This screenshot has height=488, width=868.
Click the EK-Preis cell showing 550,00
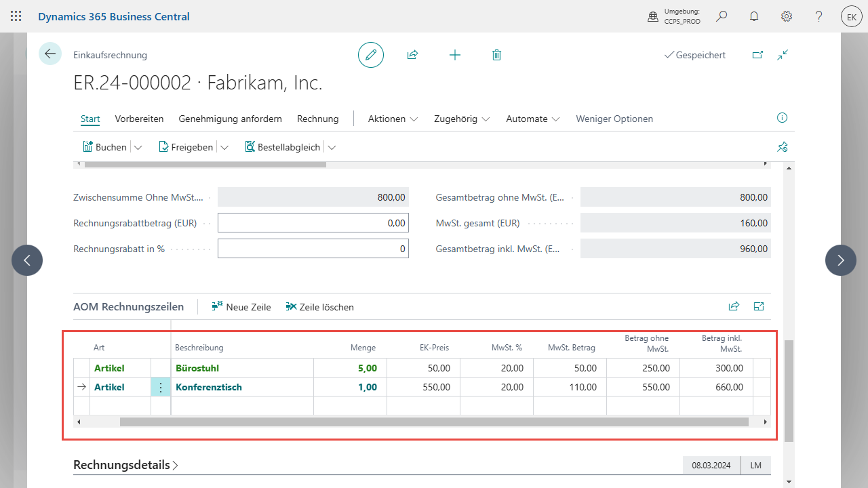[423, 387]
